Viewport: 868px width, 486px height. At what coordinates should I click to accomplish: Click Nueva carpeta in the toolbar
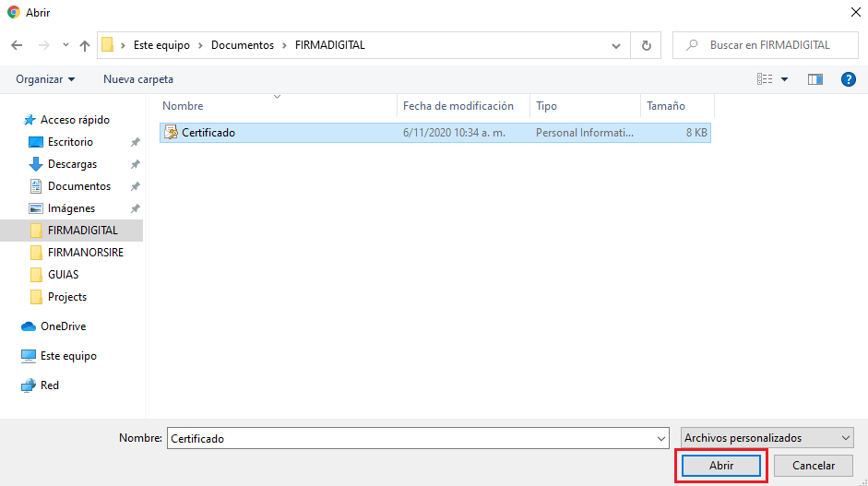point(138,79)
